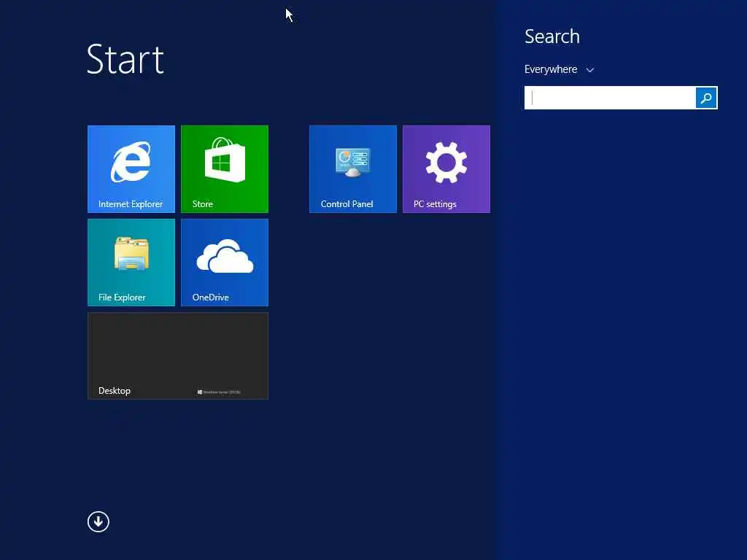Open the File Explorer tile

[131, 262]
